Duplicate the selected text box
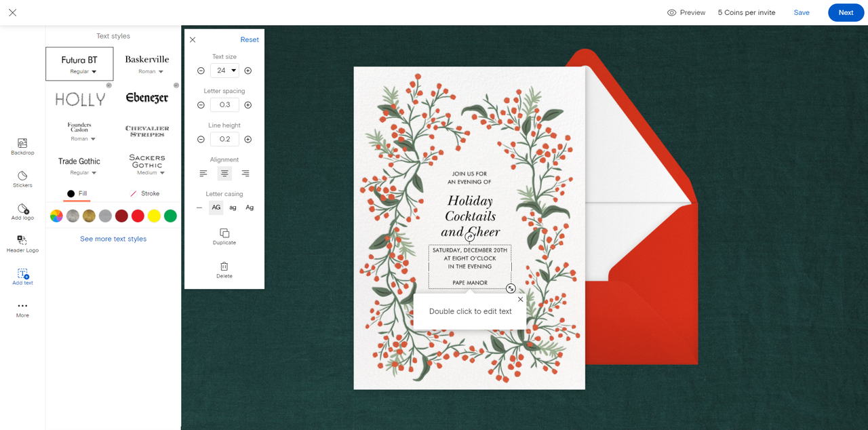This screenshot has width=868, height=430. 224,236
